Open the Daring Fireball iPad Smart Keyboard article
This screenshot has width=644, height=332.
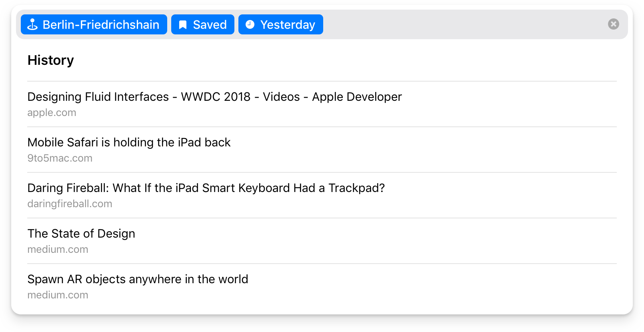tap(206, 188)
